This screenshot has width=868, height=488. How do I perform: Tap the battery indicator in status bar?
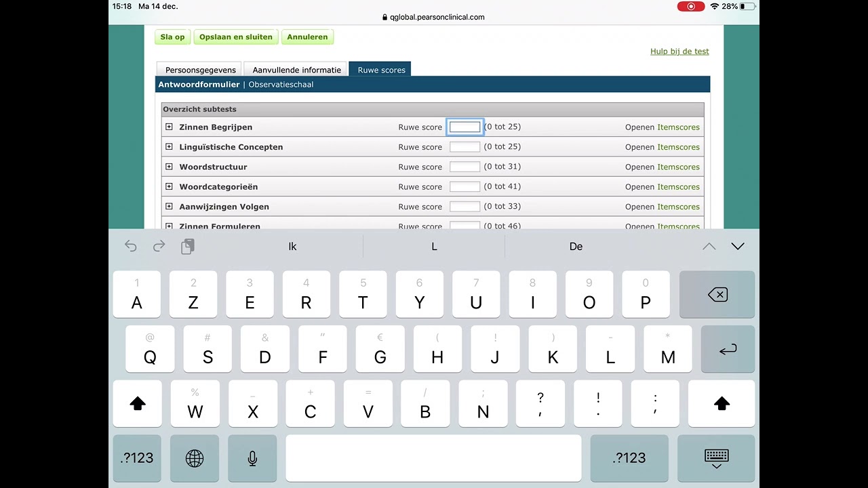(747, 6)
